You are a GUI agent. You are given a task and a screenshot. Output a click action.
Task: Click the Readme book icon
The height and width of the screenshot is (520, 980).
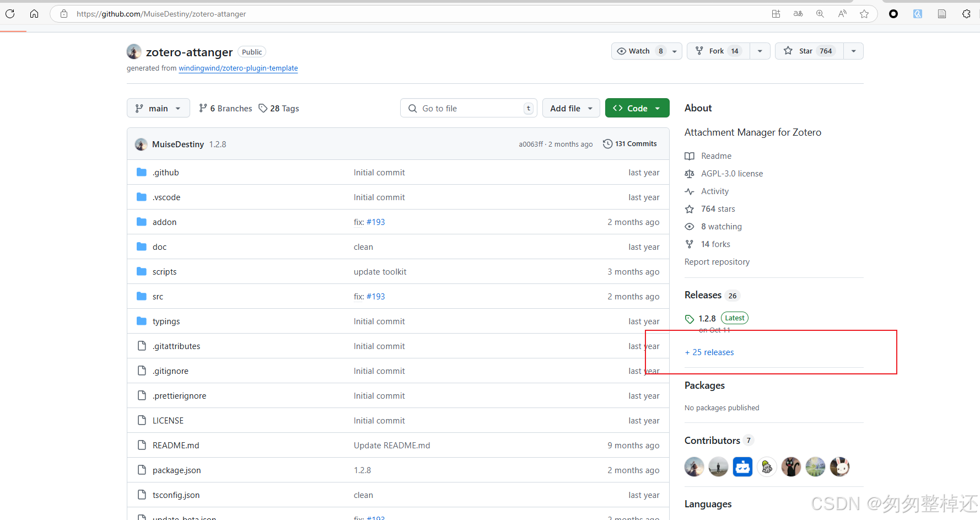pos(690,156)
